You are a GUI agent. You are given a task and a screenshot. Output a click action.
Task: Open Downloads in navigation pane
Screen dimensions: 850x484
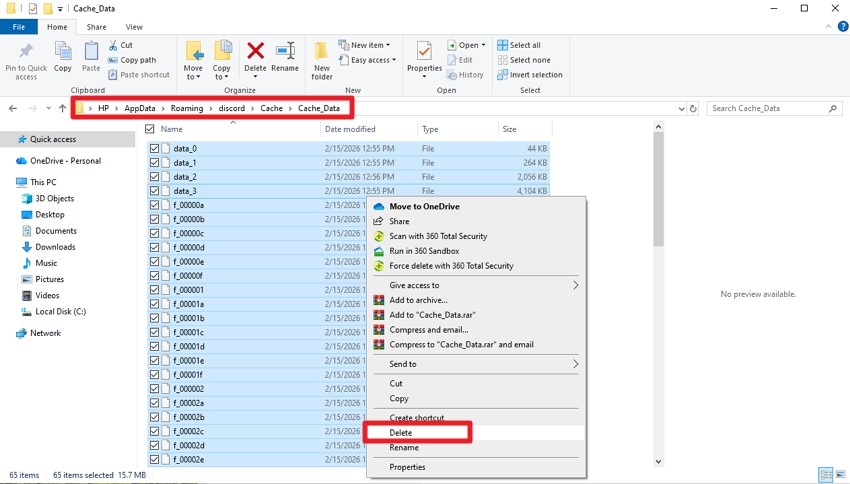point(55,247)
